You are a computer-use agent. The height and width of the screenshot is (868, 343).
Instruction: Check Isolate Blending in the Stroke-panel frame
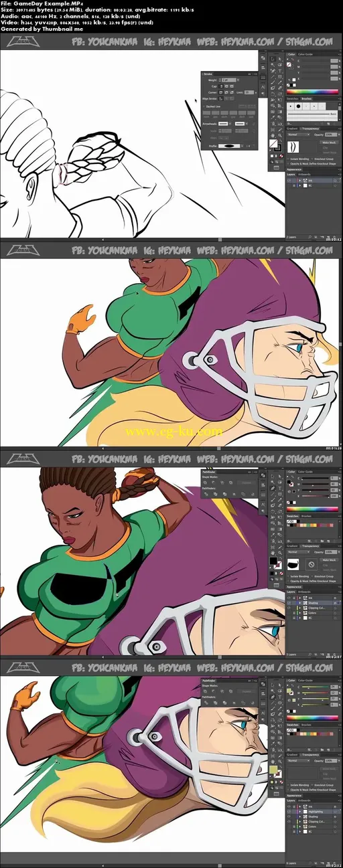(x=288, y=159)
